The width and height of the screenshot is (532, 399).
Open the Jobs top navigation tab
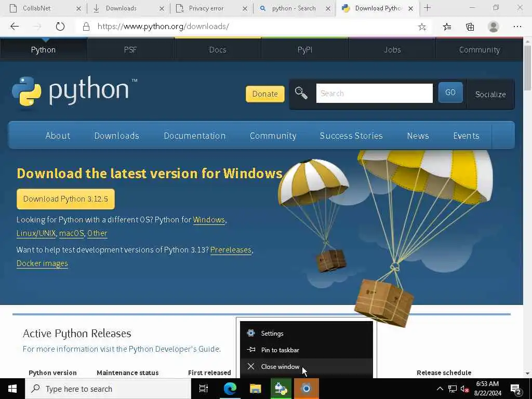[392, 49]
